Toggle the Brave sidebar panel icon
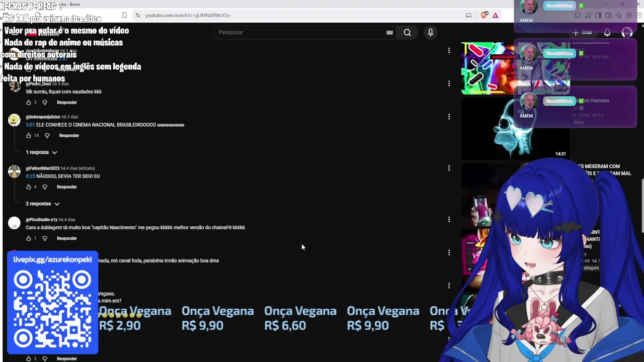Image resolution: width=644 pixels, height=362 pixels. (x=598, y=16)
